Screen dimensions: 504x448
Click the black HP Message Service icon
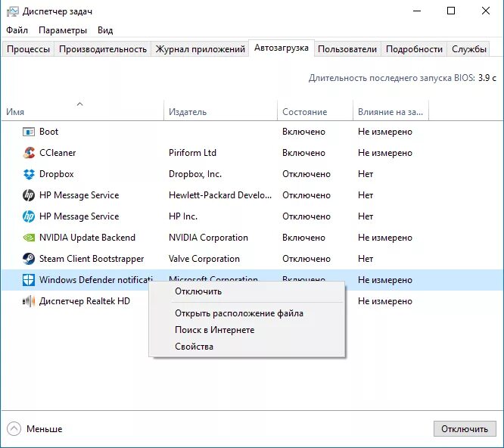point(29,195)
